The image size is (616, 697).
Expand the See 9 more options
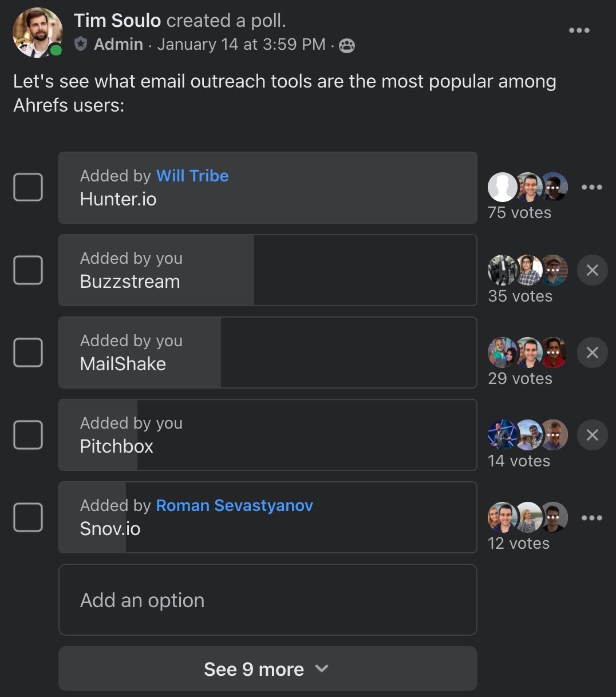click(x=267, y=669)
